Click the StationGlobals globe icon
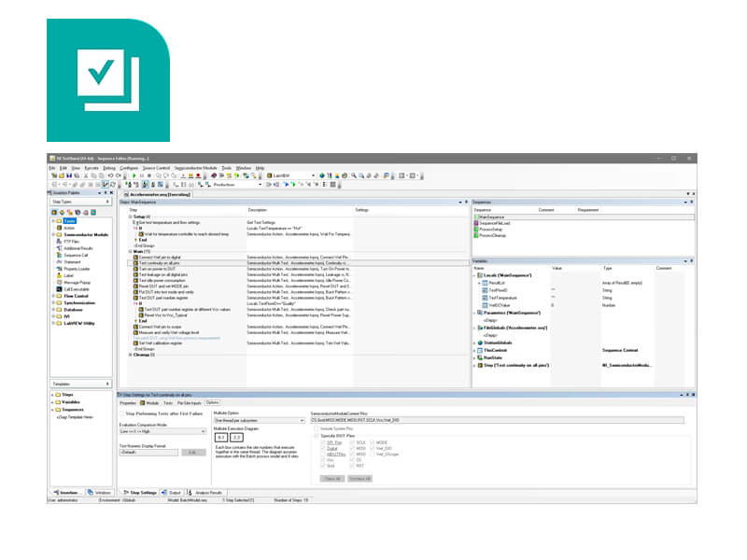 point(476,343)
